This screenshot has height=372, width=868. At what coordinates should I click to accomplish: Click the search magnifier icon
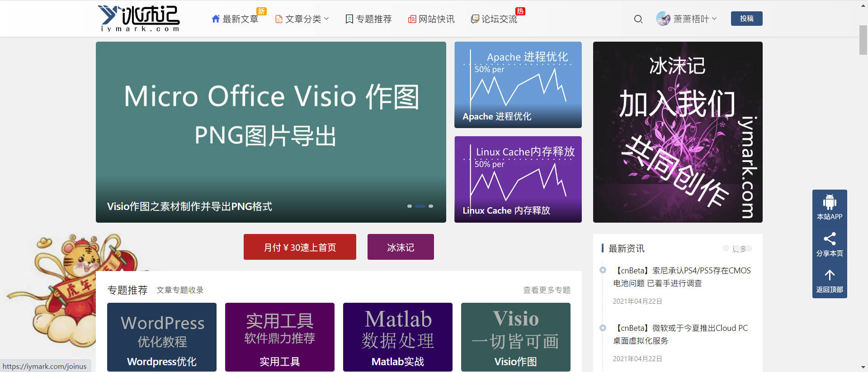(638, 19)
